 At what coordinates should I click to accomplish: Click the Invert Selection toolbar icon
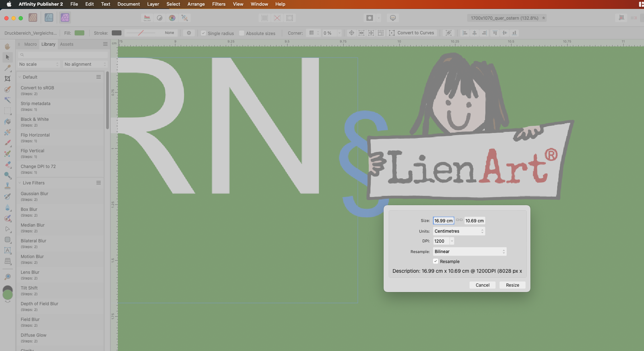click(290, 18)
